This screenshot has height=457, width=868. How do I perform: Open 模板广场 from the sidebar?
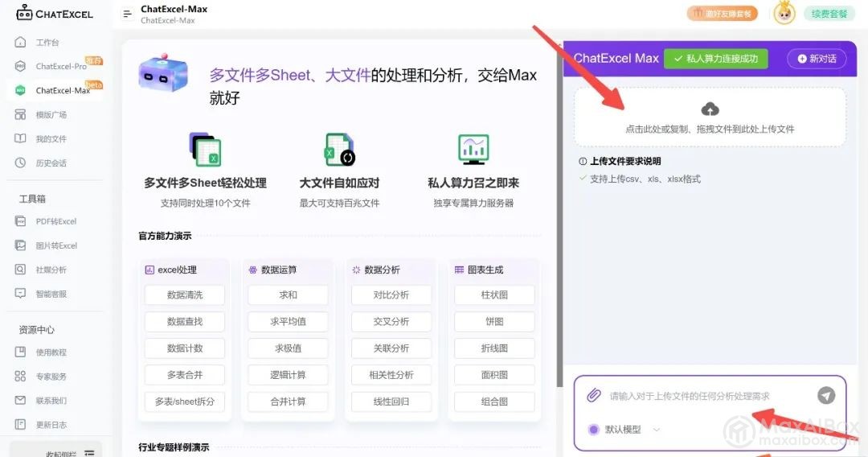[51, 115]
